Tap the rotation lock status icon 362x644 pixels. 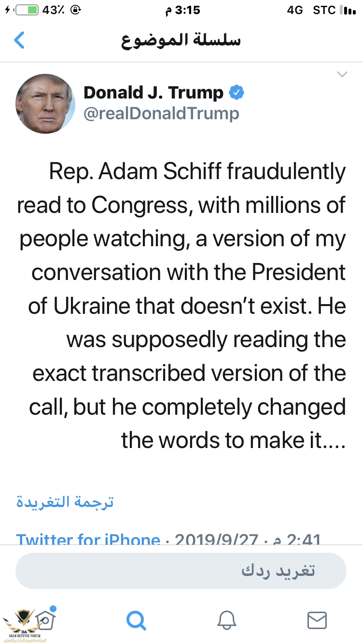click(x=76, y=10)
